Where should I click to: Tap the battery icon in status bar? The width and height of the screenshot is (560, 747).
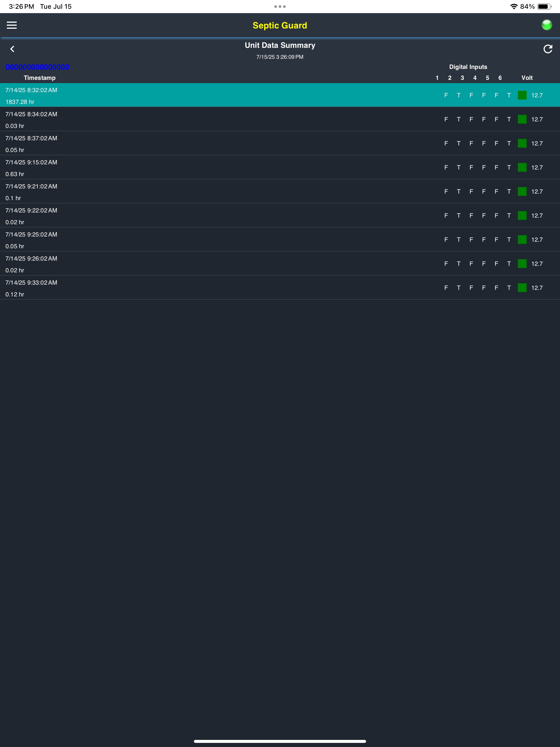tap(544, 6)
